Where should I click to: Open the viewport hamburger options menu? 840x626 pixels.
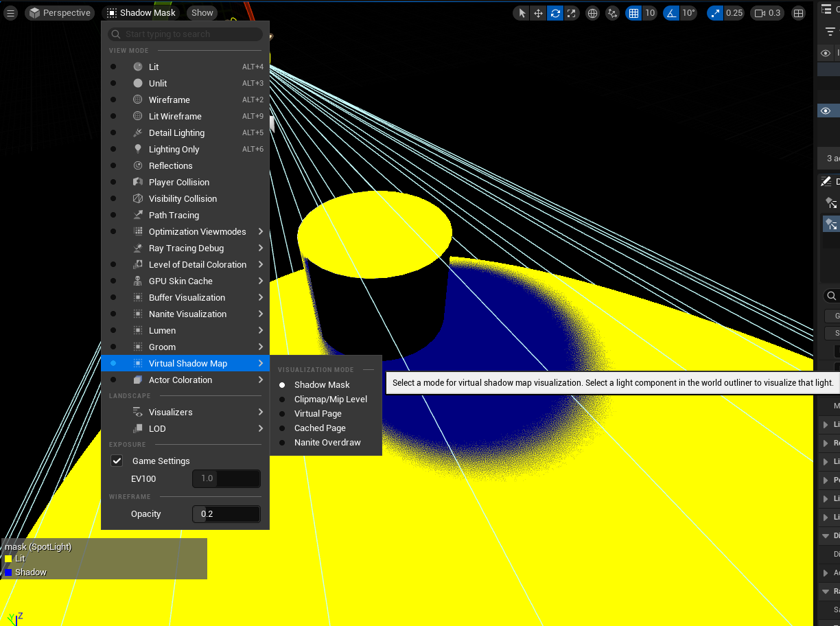pos(10,13)
